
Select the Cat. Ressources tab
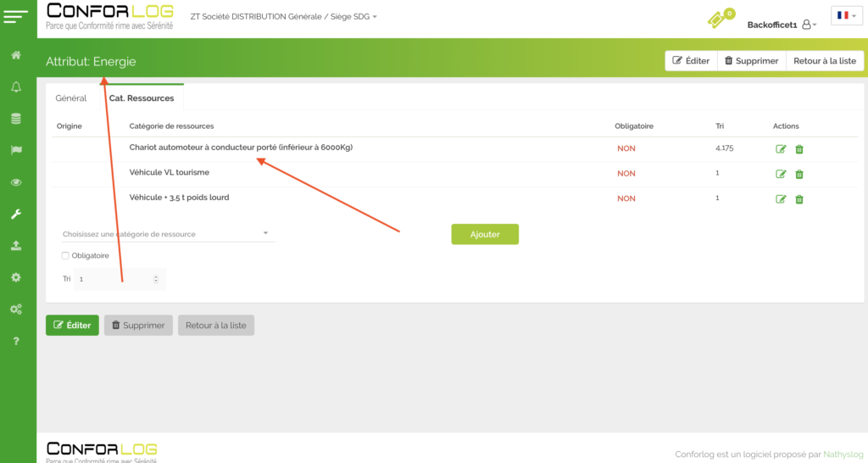click(142, 98)
